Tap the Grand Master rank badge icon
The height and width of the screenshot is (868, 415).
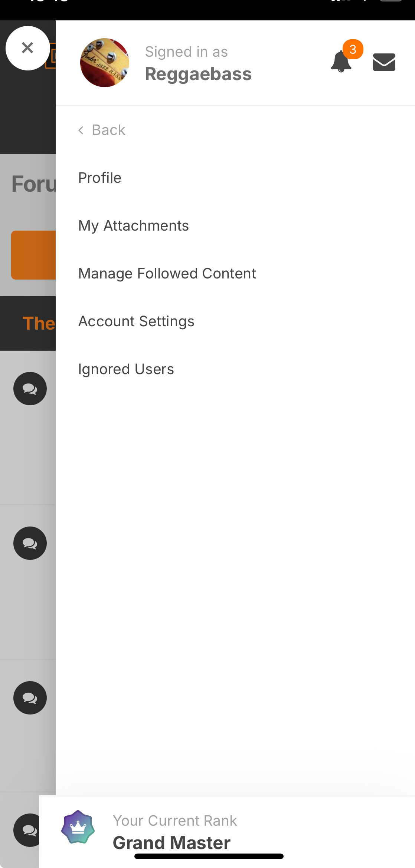click(78, 827)
